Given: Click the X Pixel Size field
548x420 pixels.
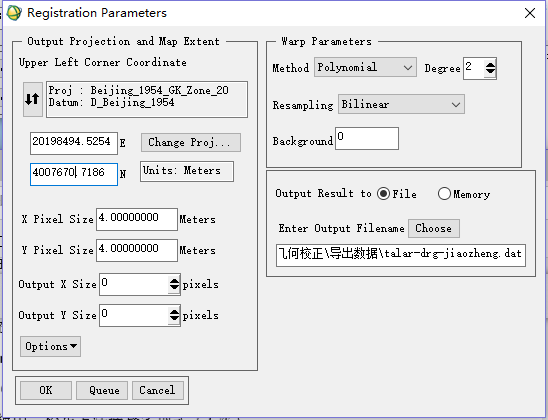Looking at the screenshot, I should [137, 219].
